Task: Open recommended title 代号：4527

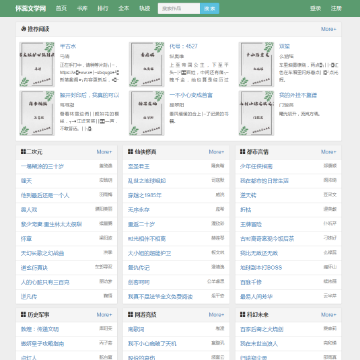Action: 183,46
